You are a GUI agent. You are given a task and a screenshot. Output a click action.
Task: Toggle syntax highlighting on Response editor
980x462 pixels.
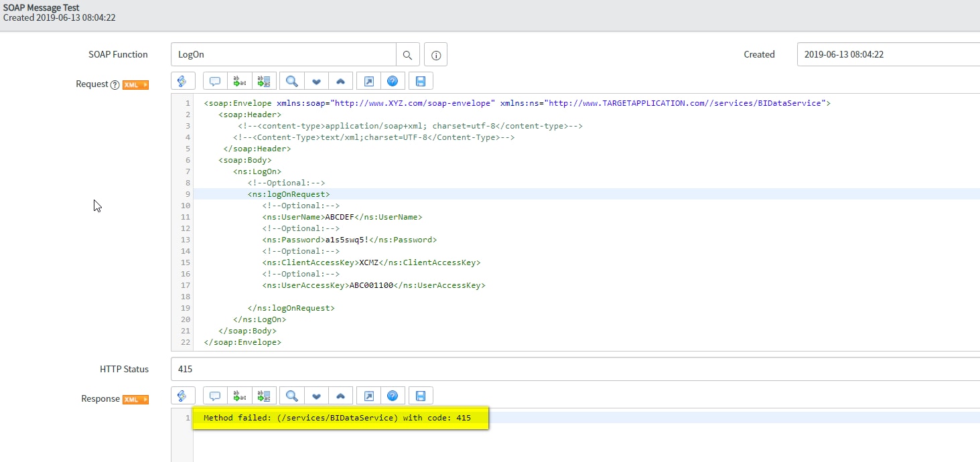[183, 396]
